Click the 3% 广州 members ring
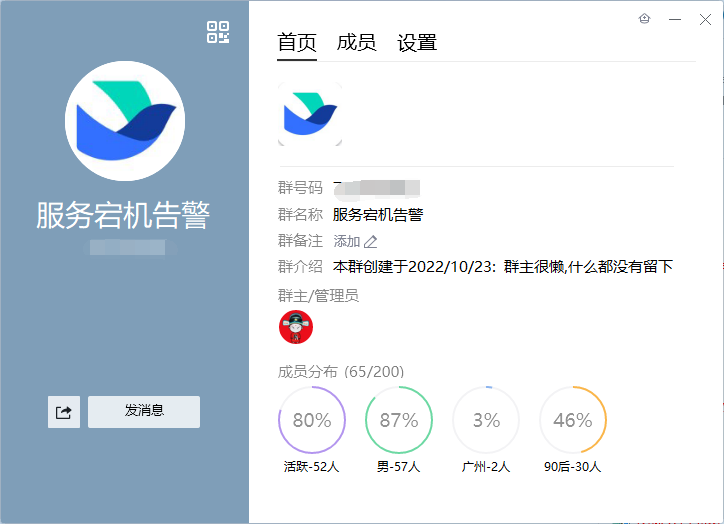The width and height of the screenshot is (724, 524). pos(486,420)
